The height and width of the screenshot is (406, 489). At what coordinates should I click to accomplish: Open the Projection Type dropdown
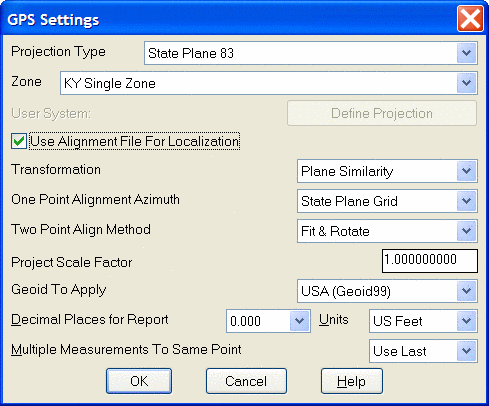point(466,53)
